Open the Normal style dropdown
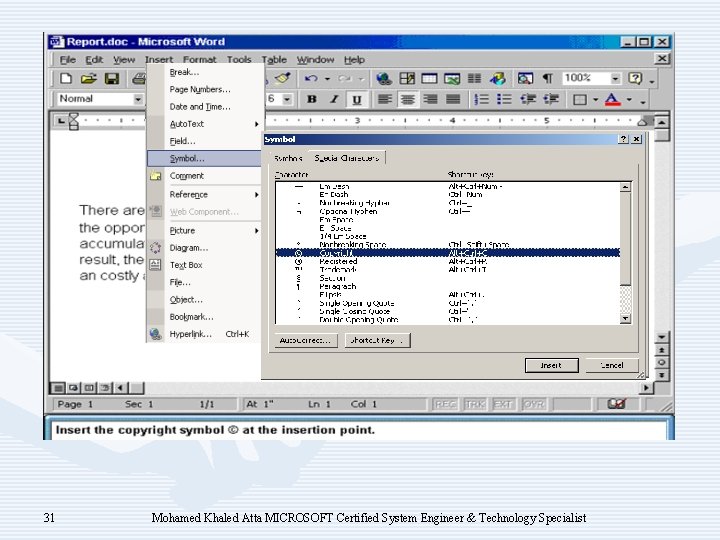Viewport: 720px width, 540px height. 138,99
